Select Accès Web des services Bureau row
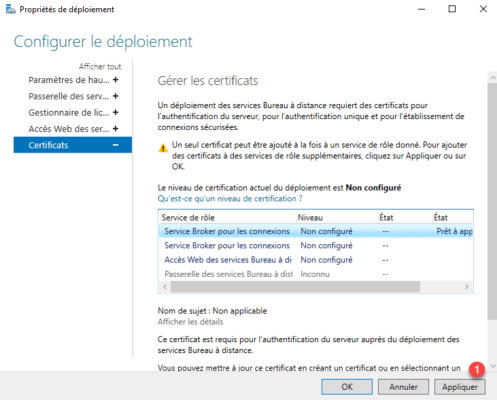The image size is (497, 400). pyautogui.click(x=316, y=260)
